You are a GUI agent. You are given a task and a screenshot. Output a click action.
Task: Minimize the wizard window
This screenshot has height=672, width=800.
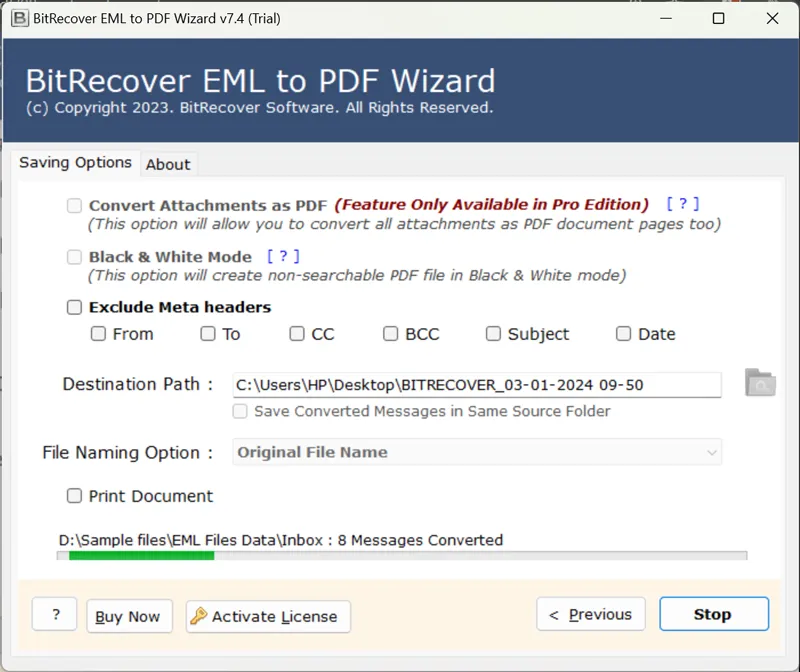coord(666,19)
